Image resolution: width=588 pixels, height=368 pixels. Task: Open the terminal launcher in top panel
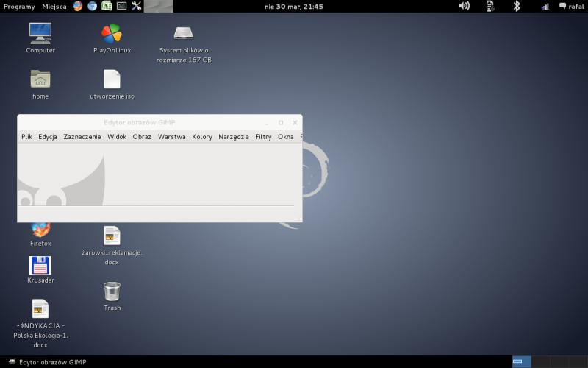point(121,6)
